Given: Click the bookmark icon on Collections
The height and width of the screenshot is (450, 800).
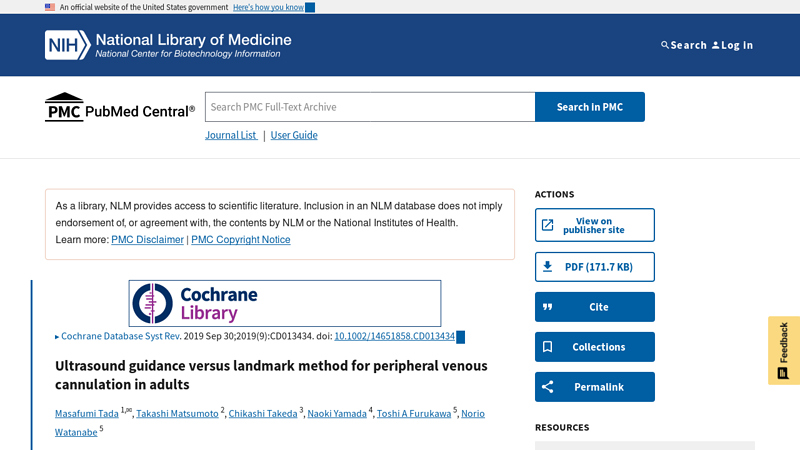Looking at the screenshot, I should pos(547,347).
